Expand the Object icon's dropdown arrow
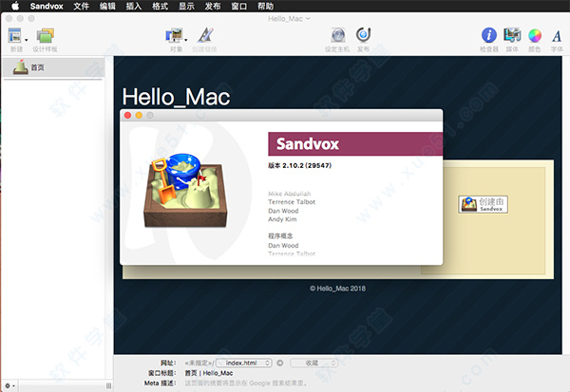The image size is (570, 392). 186,40
